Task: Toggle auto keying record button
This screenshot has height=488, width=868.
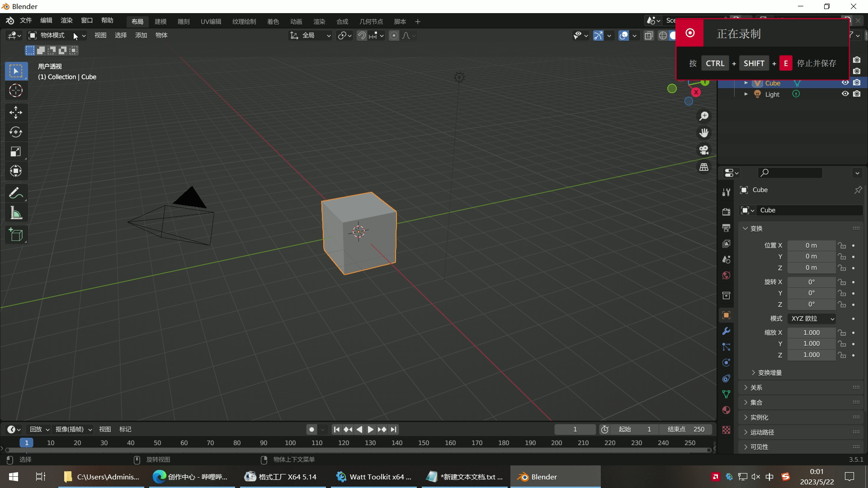Action: 311,429
